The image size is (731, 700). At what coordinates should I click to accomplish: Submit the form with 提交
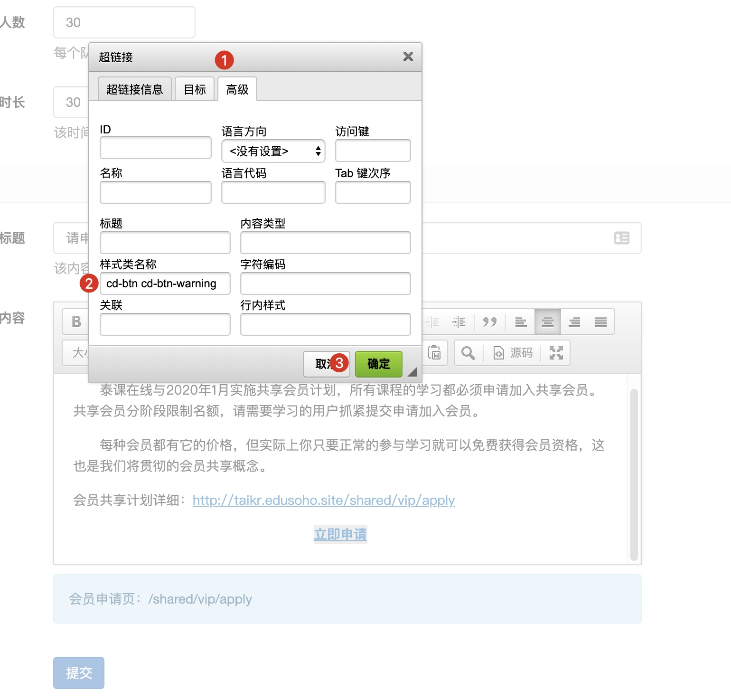(x=79, y=673)
